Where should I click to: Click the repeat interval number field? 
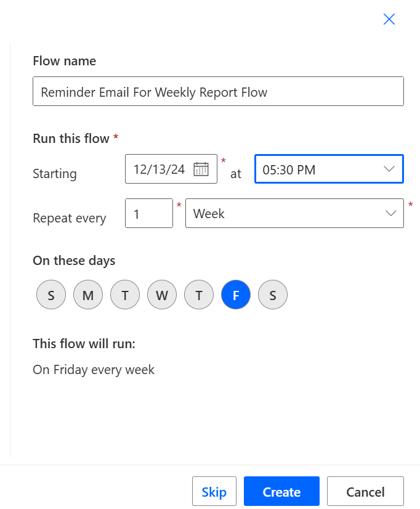(x=148, y=213)
